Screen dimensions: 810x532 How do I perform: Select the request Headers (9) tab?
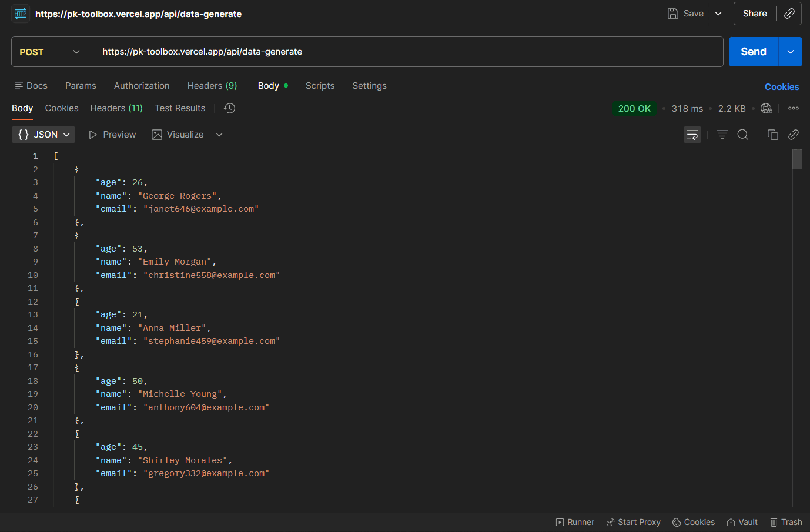coord(212,86)
